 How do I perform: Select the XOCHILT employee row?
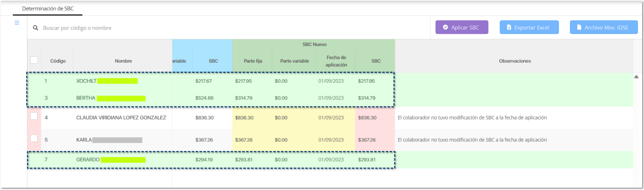[86, 81]
